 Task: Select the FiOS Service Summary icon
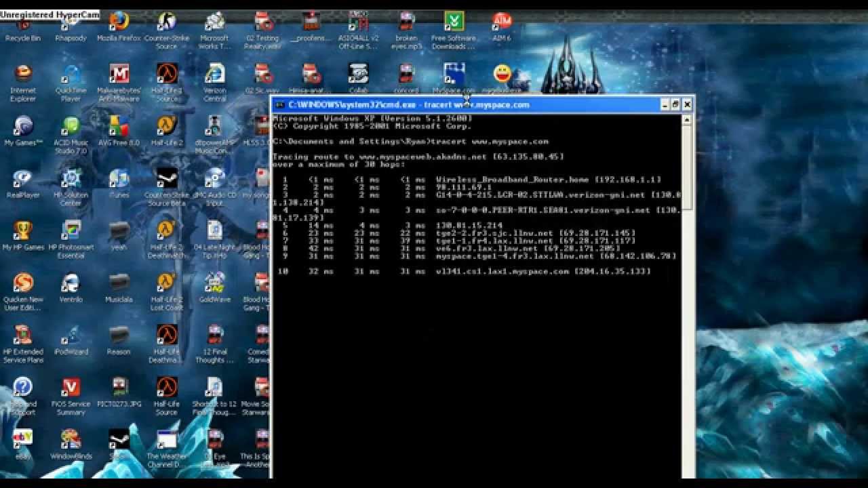(x=71, y=396)
